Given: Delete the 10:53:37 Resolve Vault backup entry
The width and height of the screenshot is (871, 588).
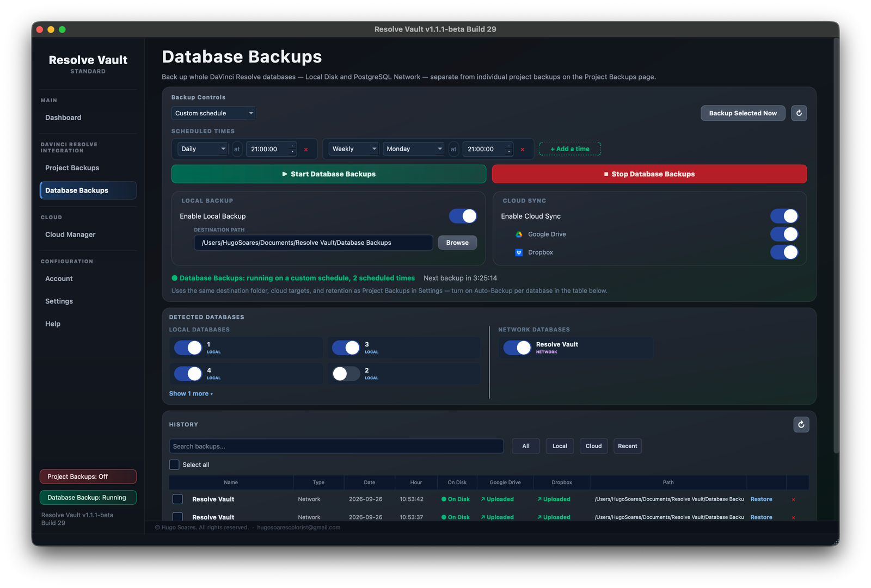Looking at the screenshot, I should click(x=793, y=517).
